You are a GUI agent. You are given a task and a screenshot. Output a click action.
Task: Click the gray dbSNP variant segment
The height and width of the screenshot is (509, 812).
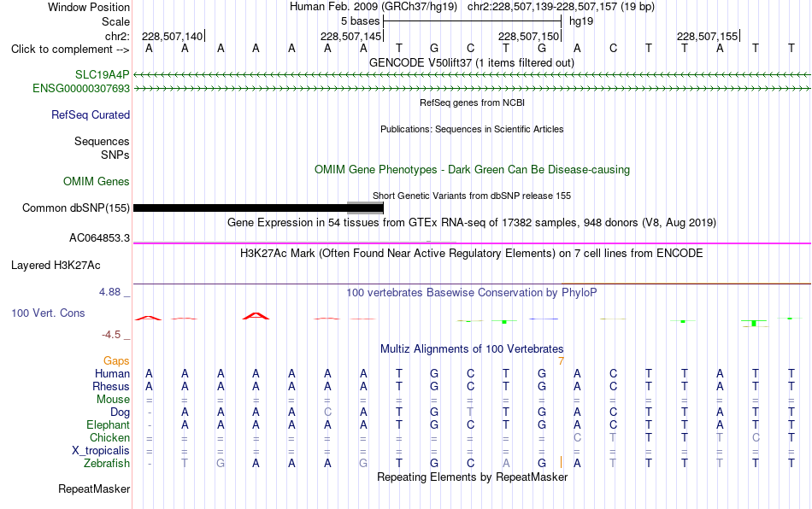(x=365, y=208)
